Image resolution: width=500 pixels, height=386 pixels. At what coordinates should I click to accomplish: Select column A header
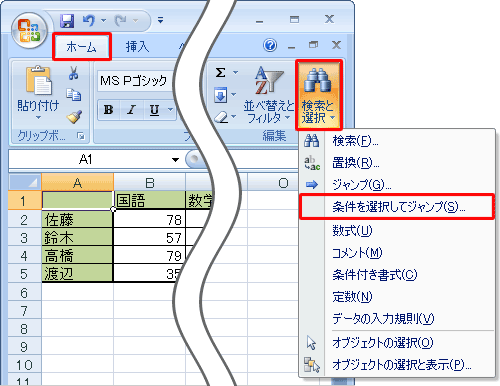[x=77, y=182]
